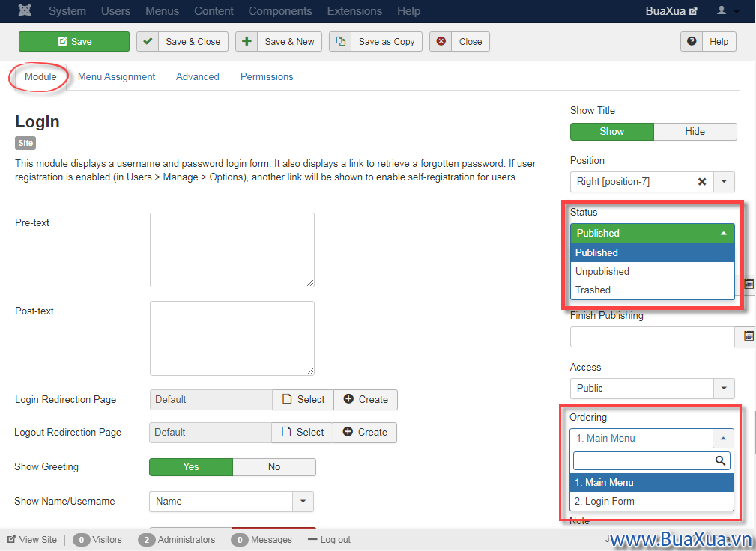Image resolution: width=756 pixels, height=551 pixels.
Task: Click the copy icon for Save as Copy
Action: (340, 41)
